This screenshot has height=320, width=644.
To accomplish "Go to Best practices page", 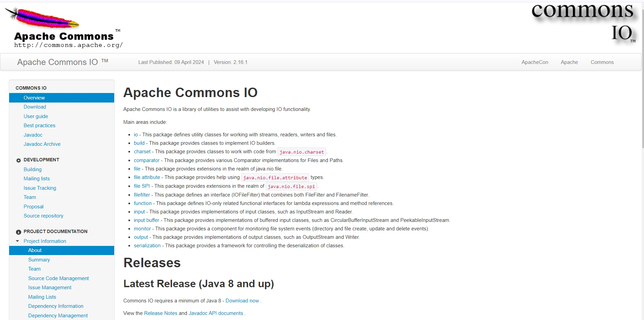I will pyautogui.click(x=40, y=125).
